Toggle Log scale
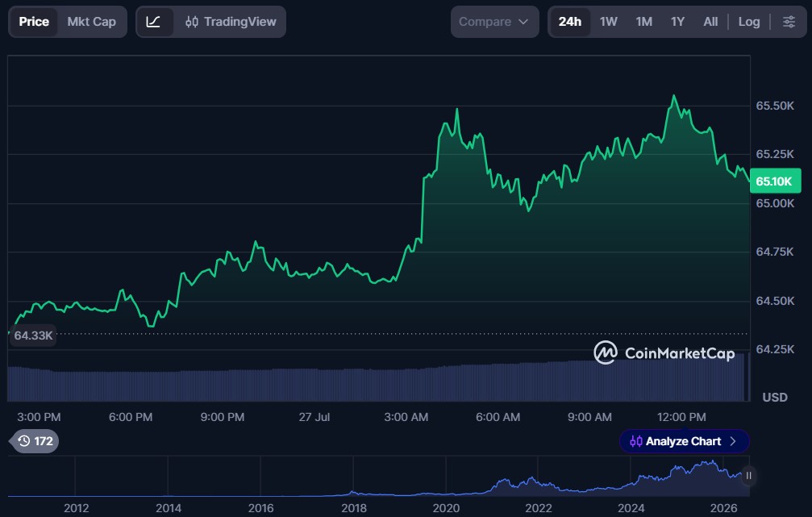This screenshot has height=517, width=812. coord(749,22)
